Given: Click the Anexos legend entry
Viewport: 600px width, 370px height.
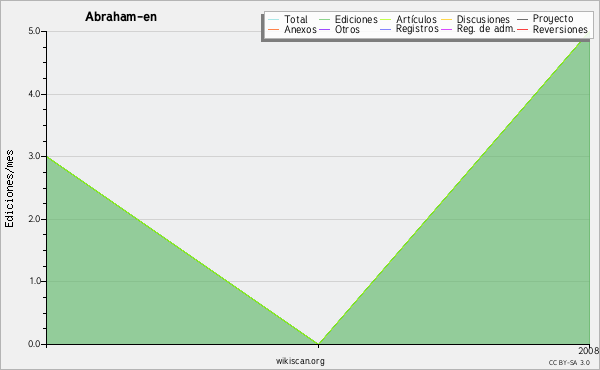Looking at the screenshot, I should click(x=300, y=29).
